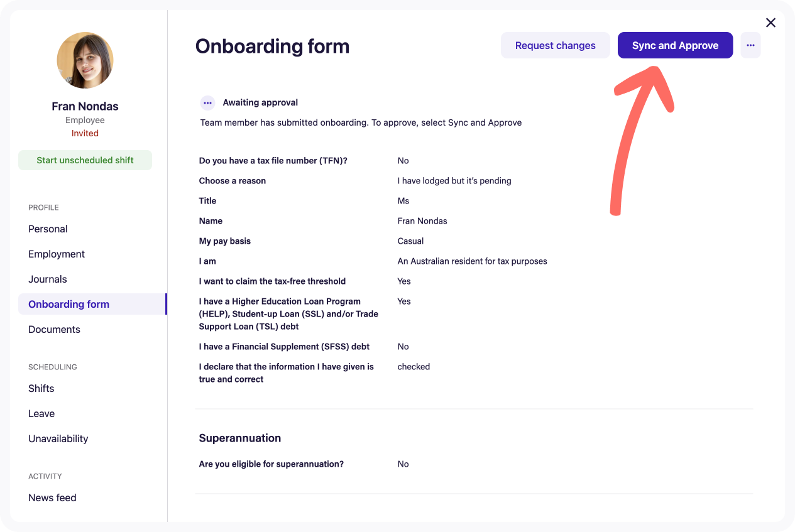Click the Onboarding form page title
This screenshot has height=532, width=795.
[x=272, y=46]
